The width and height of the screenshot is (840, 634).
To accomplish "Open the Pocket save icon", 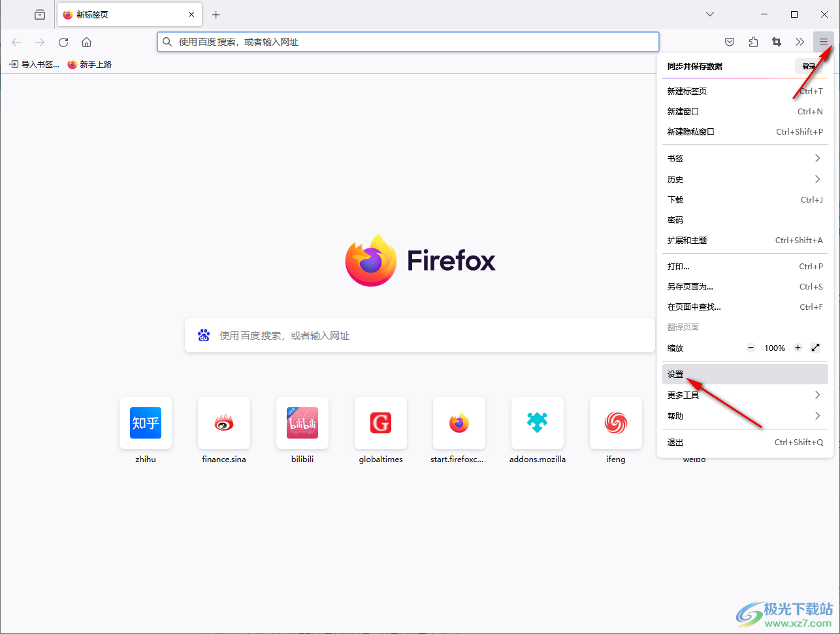I will 730,42.
